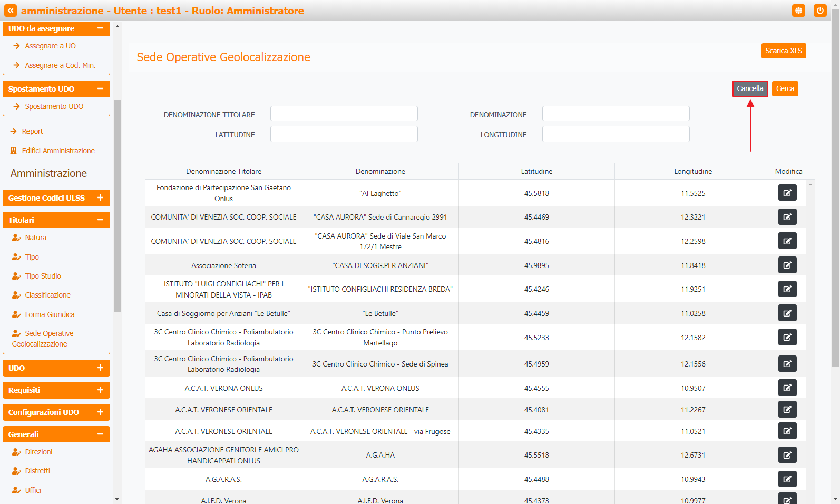Expand the Configurazioni UDO section
The height and width of the screenshot is (504, 840).
(100, 412)
